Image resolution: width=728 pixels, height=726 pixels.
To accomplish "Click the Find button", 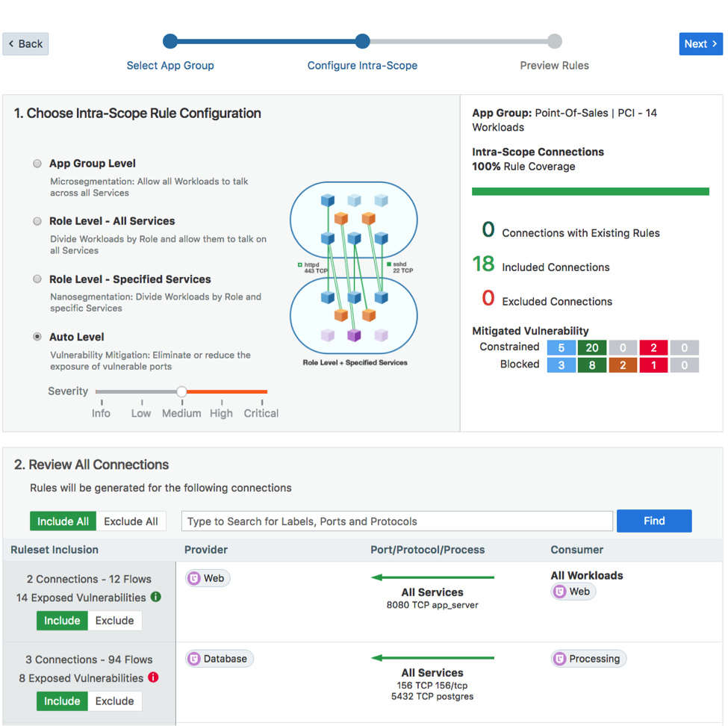I will pyautogui.click(x=654, y=521).
